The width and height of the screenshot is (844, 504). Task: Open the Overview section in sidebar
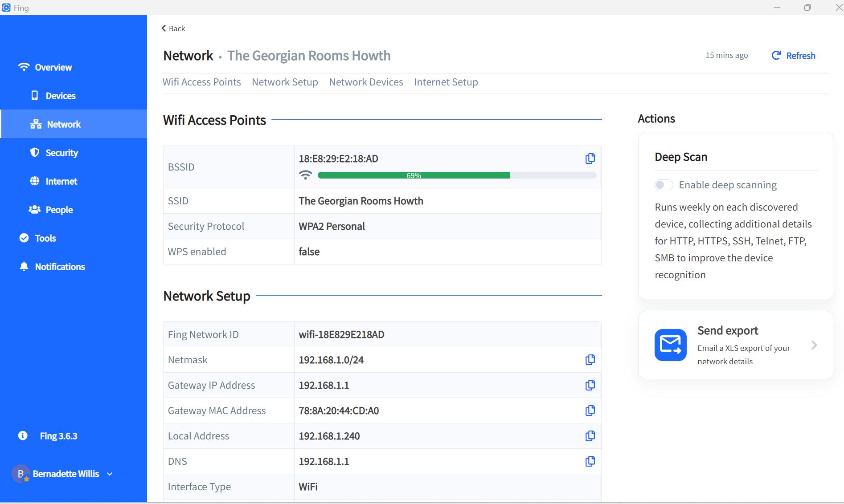53,67
